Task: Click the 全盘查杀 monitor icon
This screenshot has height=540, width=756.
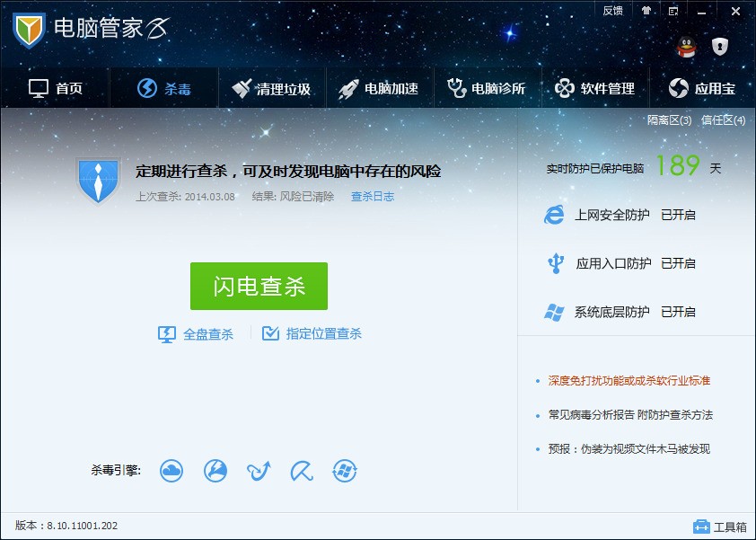Action: 167,334
